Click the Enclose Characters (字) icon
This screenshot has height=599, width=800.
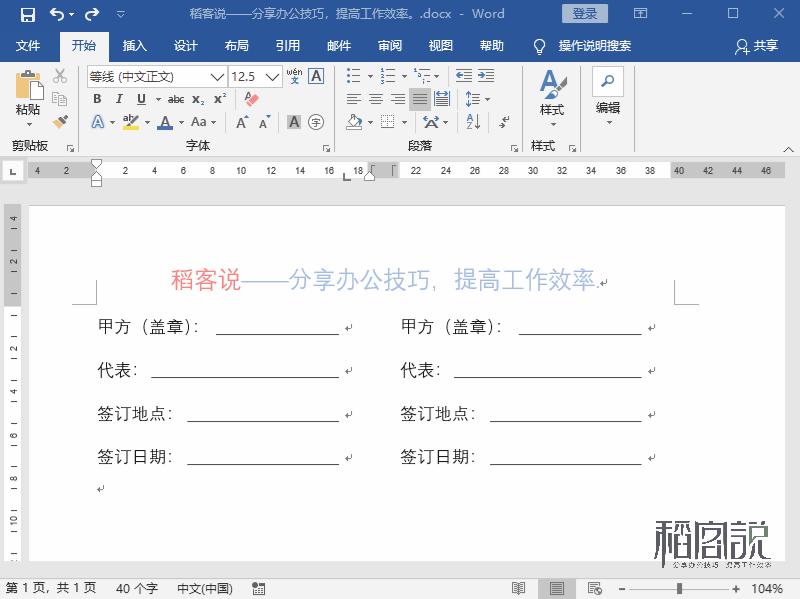tap(316, 122)
